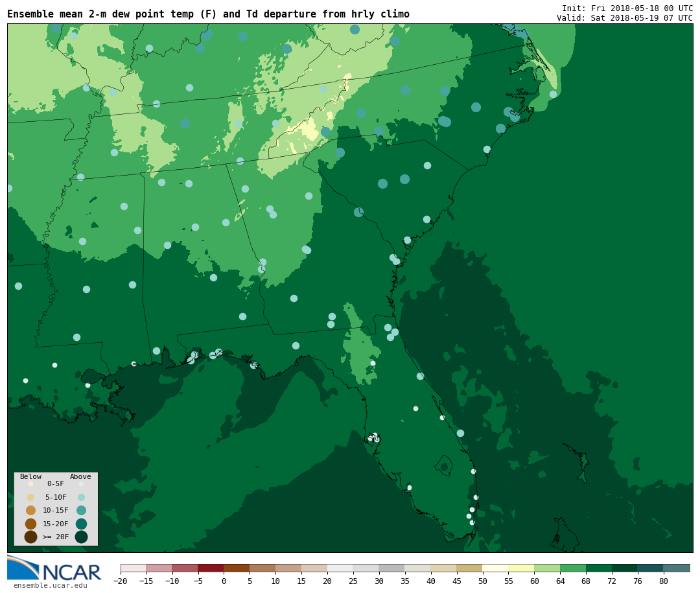This screenshot has width=700, height=593.
Task: Click the colorbar segment between -20 and -15
Action: coord(134,568)
